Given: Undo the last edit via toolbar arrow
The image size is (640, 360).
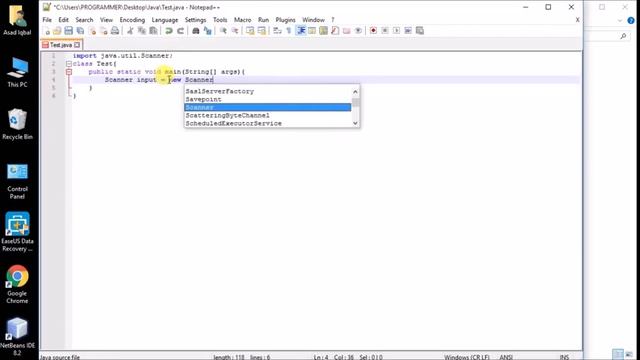Looking at the screenshot, I should pyautogui.click(x=168, y=31).
